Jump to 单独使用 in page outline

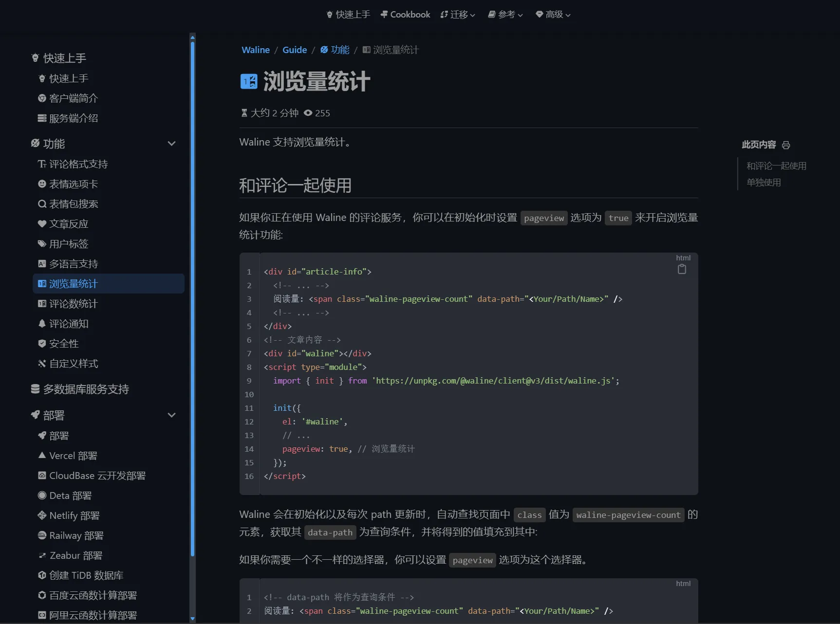(764, 183)
